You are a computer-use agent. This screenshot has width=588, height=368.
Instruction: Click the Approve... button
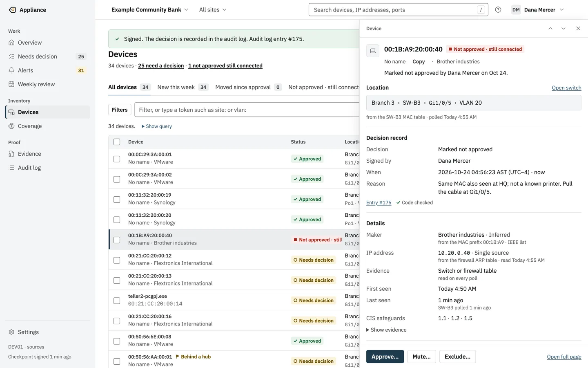(x=385, y=357)
